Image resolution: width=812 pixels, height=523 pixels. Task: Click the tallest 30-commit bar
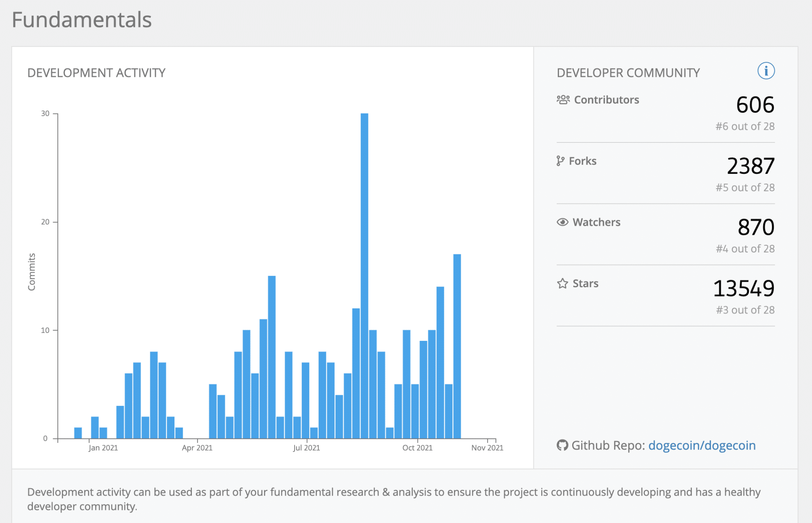[x=364, y=276]
